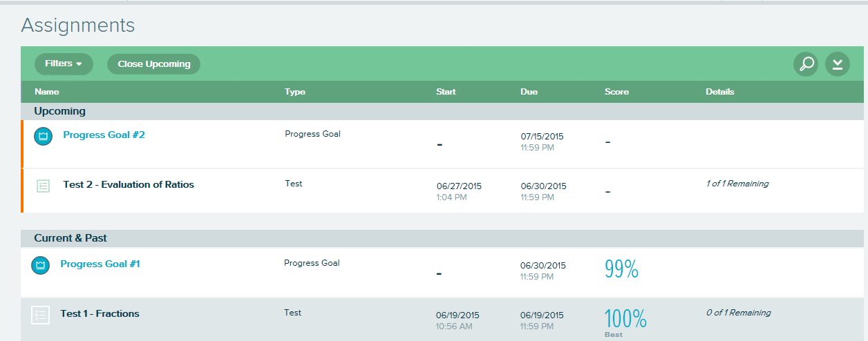Sort by the Due column header

point(529,92)
